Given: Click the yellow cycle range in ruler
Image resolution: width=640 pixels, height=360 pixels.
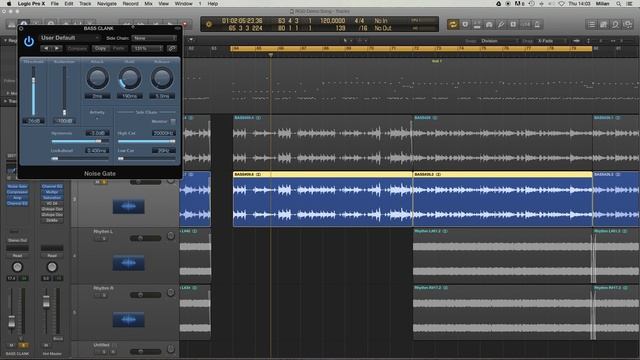Looking at the screenshot, I should tap(411, 49).
